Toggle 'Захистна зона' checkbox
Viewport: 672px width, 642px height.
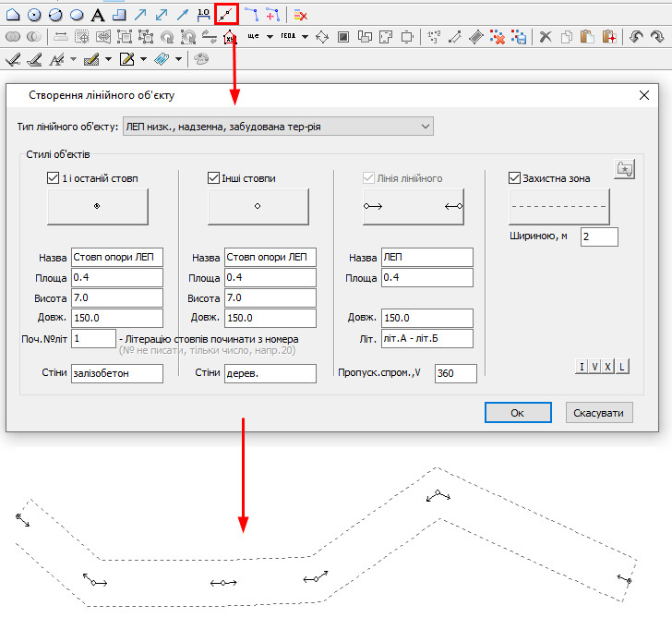coord(514,177)
